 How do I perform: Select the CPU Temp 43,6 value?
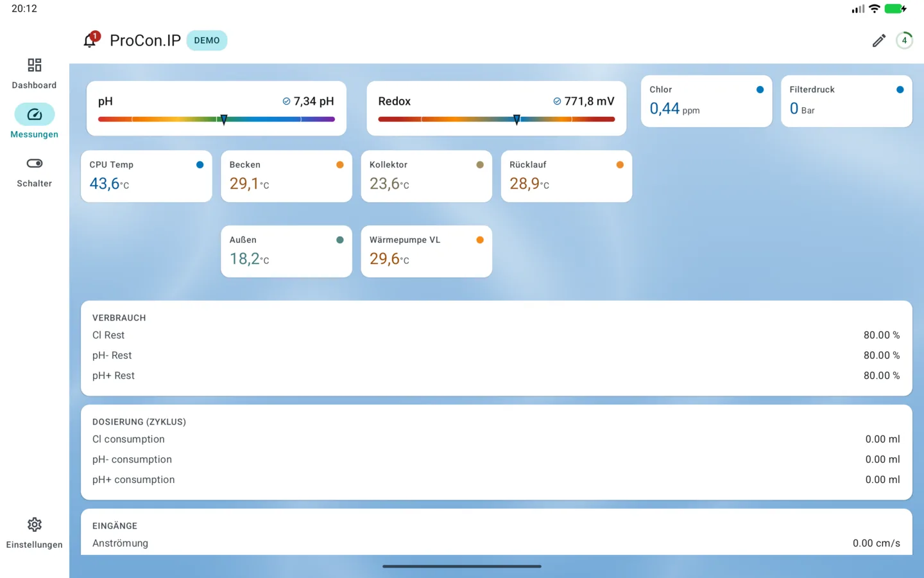pyautogui.click(x=109, y=184)
